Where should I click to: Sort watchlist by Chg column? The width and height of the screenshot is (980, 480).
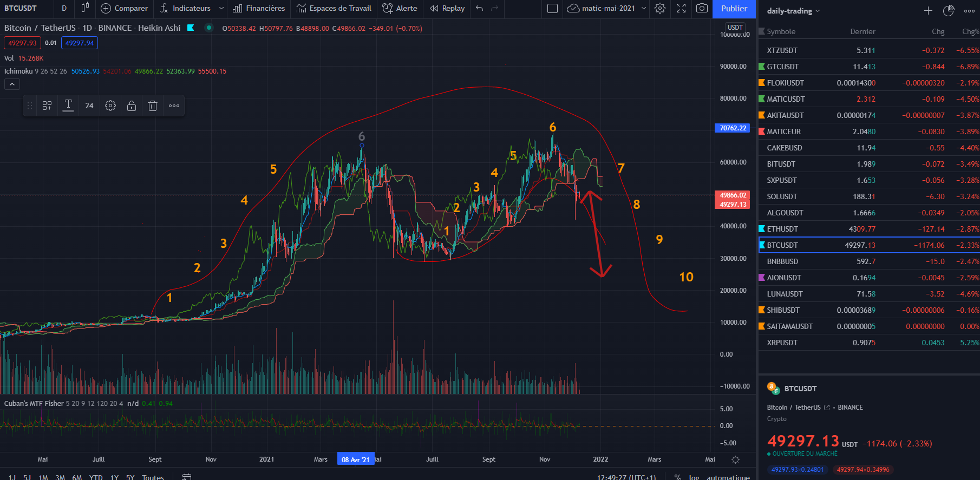point(938,31)
